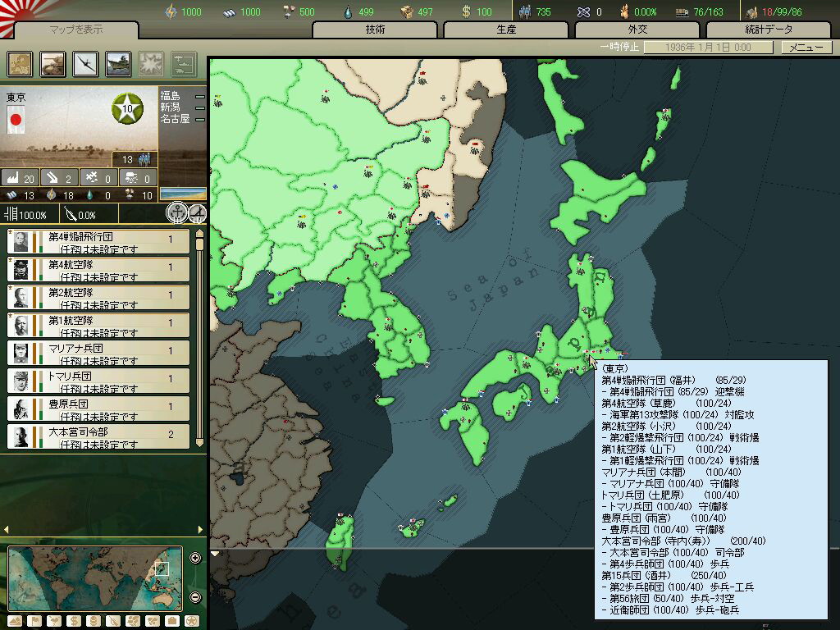
Task: Zoom out the minimap with minus button
Action: click(195, 597)
